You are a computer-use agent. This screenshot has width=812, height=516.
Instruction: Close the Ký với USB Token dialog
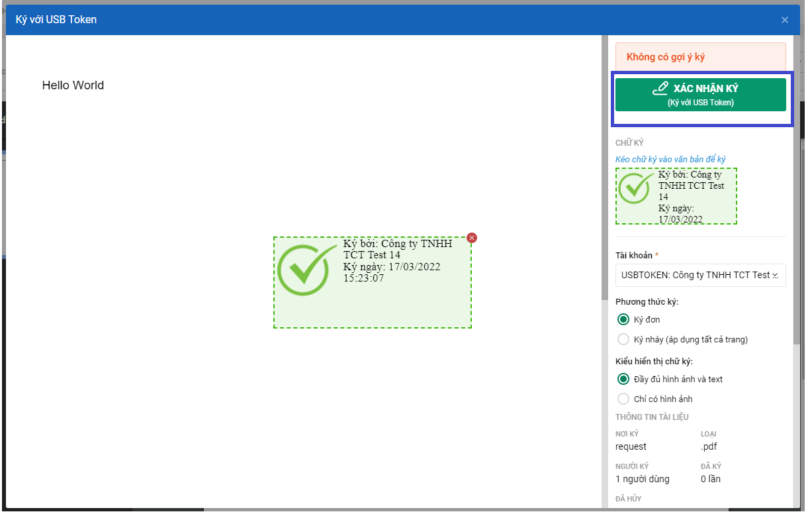[785, 20]
